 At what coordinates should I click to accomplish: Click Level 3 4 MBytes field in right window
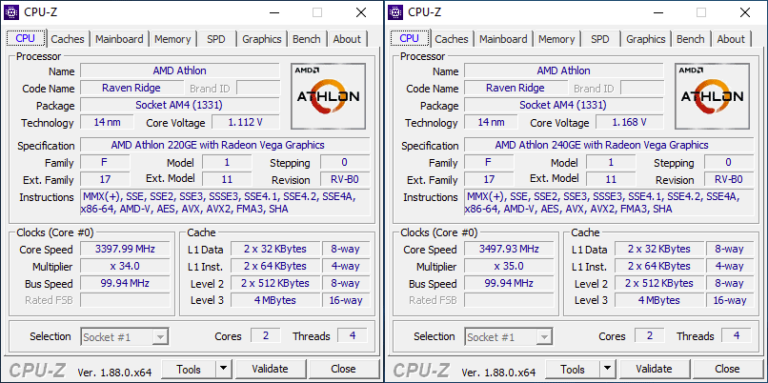click(659, 300)
